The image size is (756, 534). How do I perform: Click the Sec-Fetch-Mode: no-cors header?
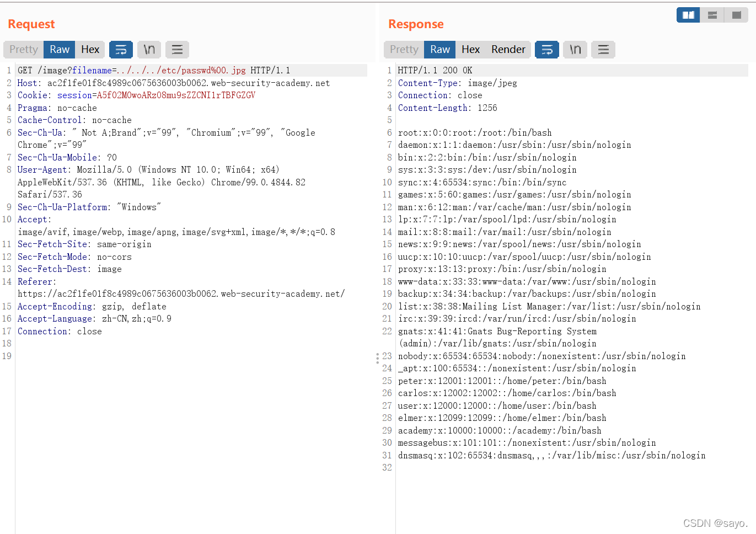coord(74,257)
